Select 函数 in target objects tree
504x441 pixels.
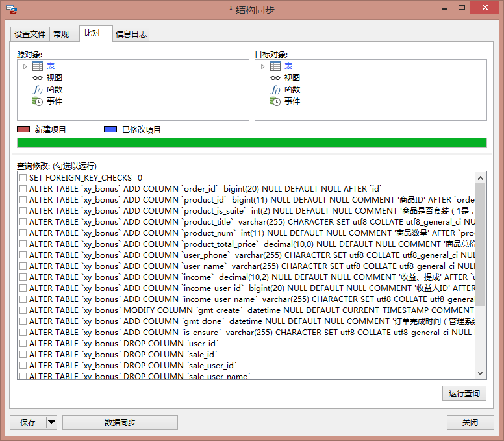[292, 90]
